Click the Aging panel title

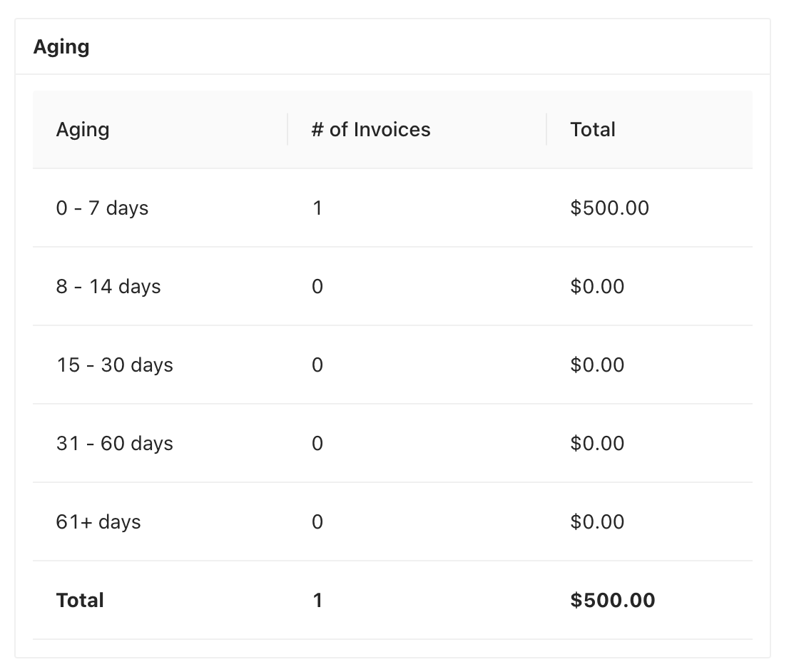[x=61, y=47]
